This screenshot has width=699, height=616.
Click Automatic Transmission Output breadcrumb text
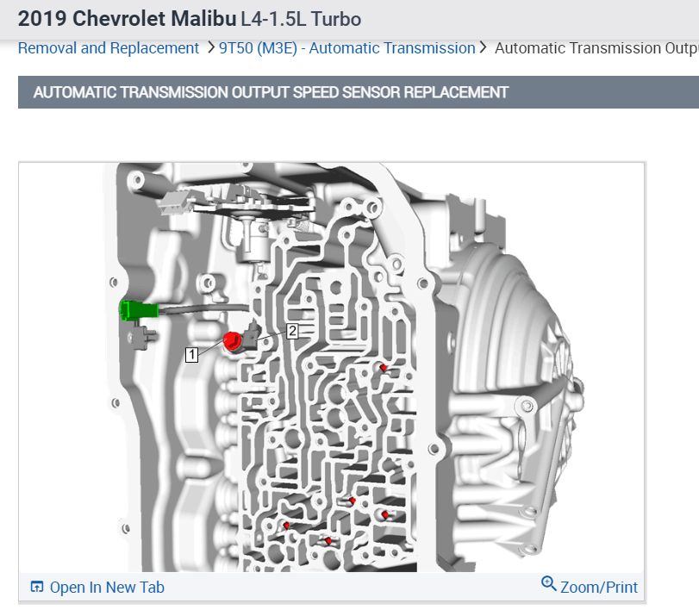pyautogui.click(x=596, y=48)
